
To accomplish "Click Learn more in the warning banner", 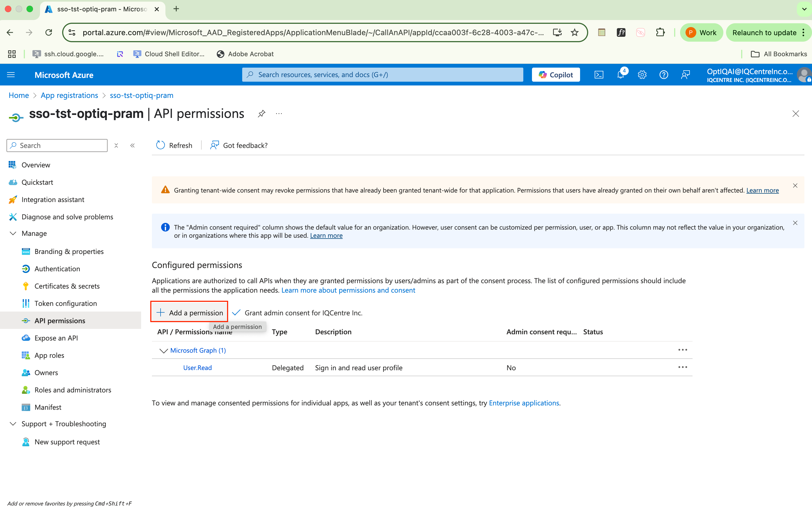I will click(763, 190).
